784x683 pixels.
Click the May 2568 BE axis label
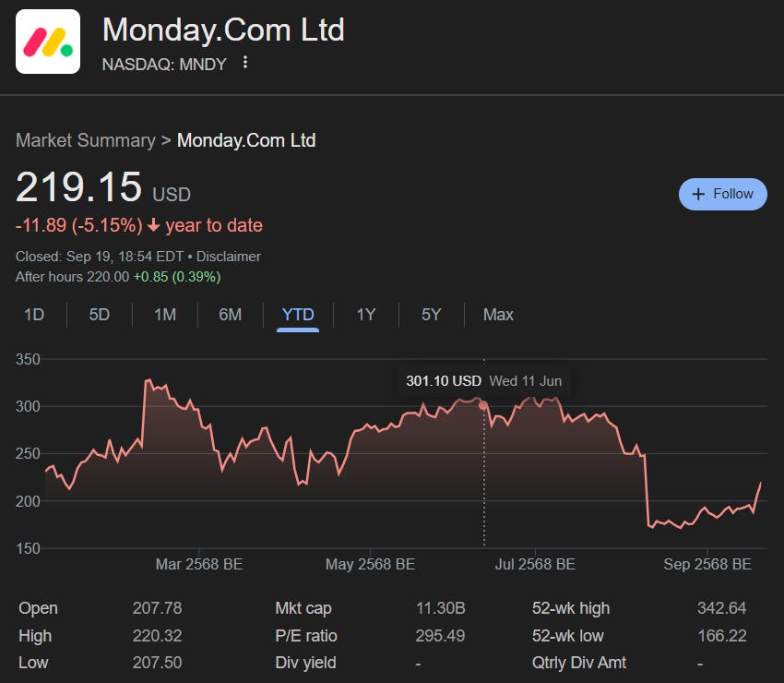point(370,565)
